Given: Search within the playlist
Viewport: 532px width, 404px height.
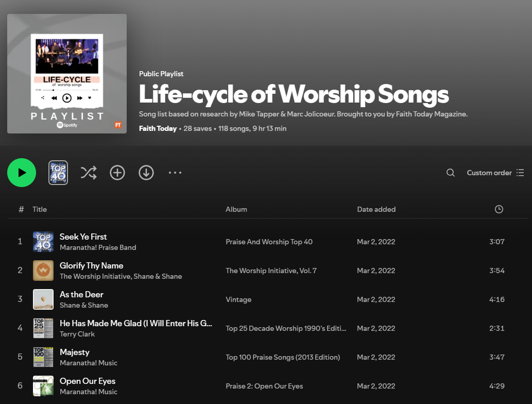Looking at the screenshot, I should [451, 173].
